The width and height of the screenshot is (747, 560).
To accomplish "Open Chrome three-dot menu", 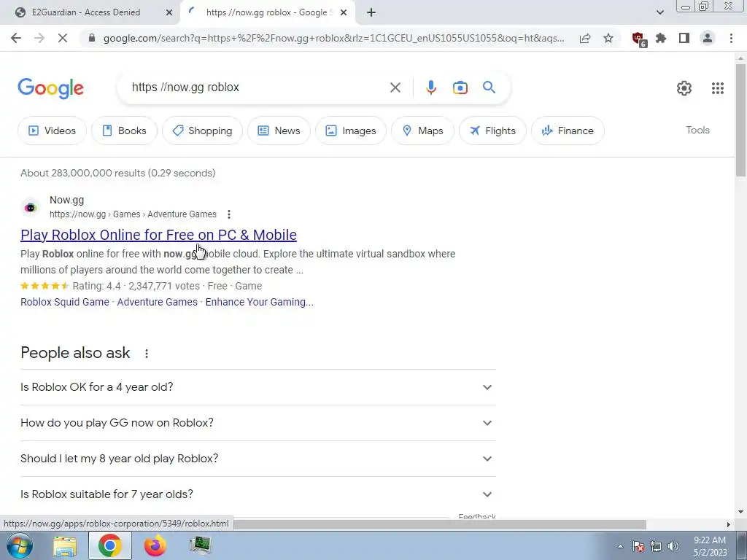I will tap(731, 38).
